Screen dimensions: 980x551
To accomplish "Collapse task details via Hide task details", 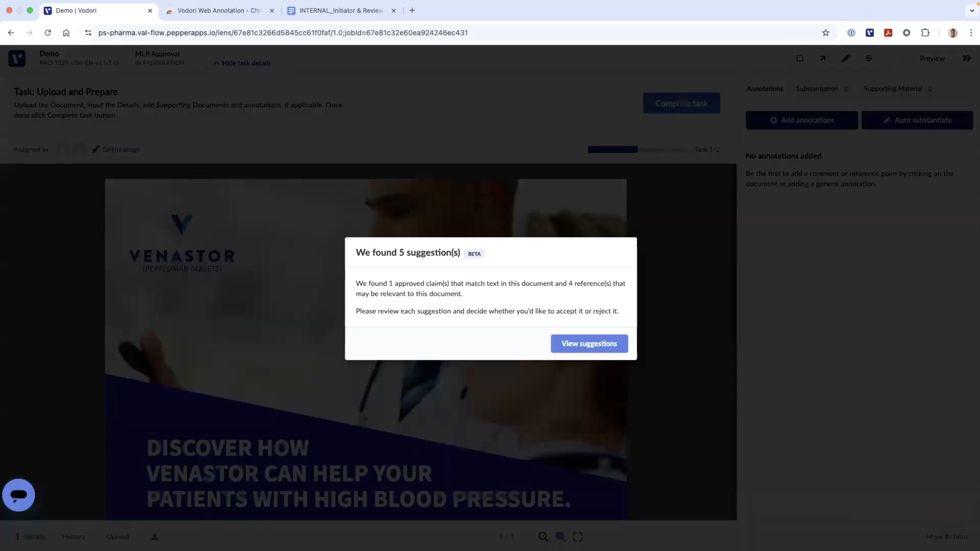I will pos(242,63).
